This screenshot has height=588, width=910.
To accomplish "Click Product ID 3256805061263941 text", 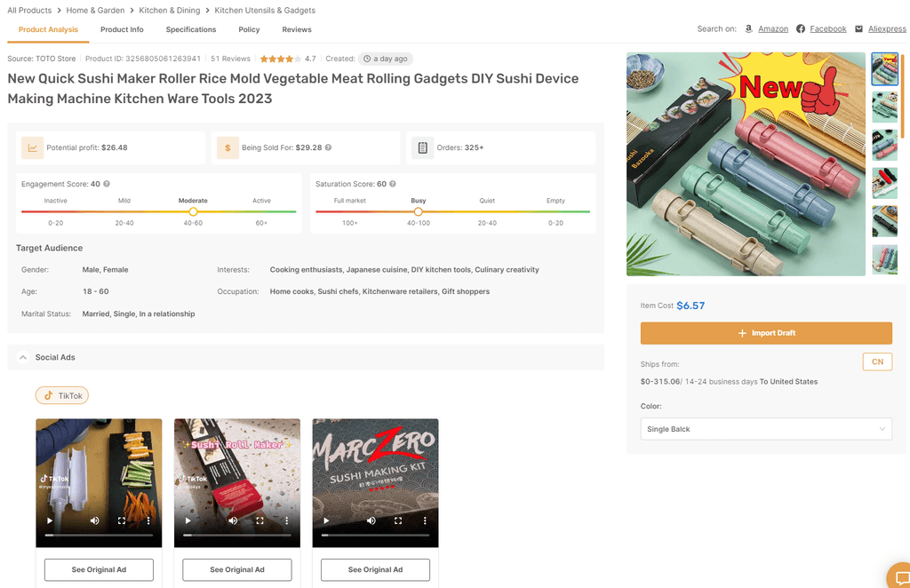I will tap(143, 59).
